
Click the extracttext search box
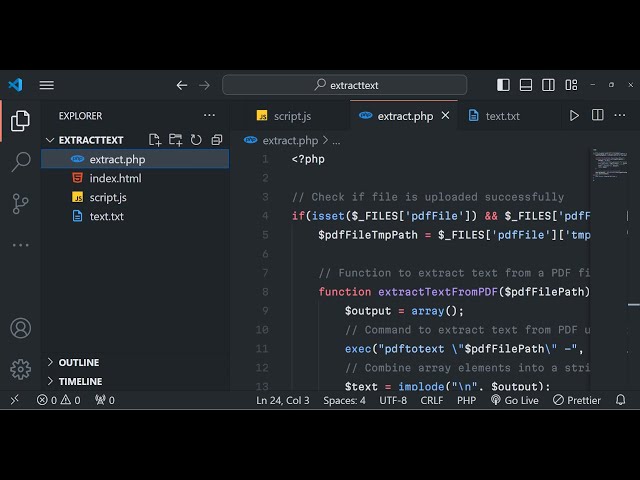[344, 85]
